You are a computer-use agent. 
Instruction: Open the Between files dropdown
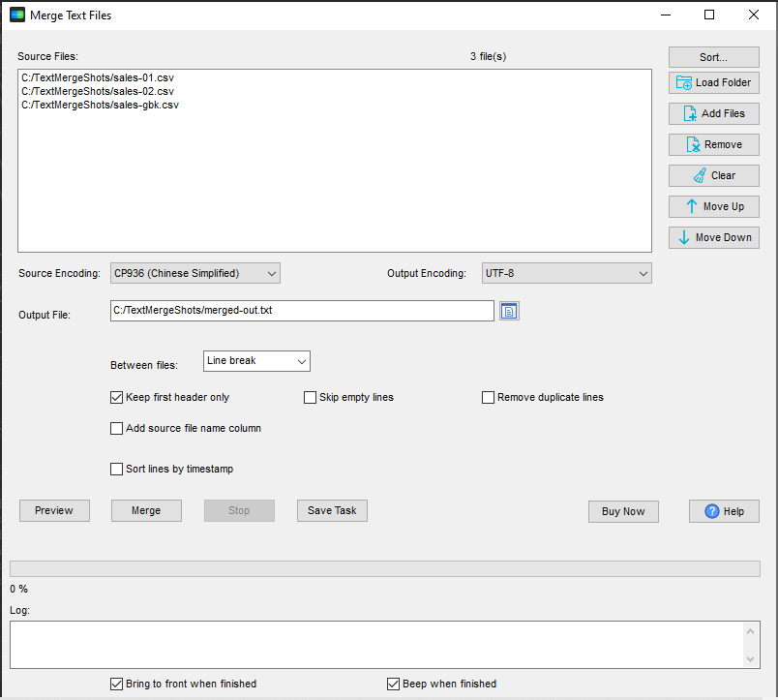(256, 361)
